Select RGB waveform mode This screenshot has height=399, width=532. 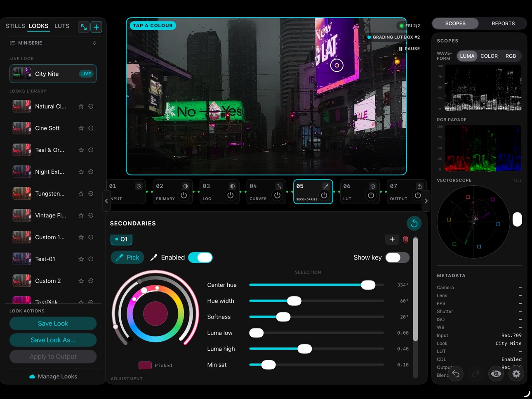pos(511,56)
